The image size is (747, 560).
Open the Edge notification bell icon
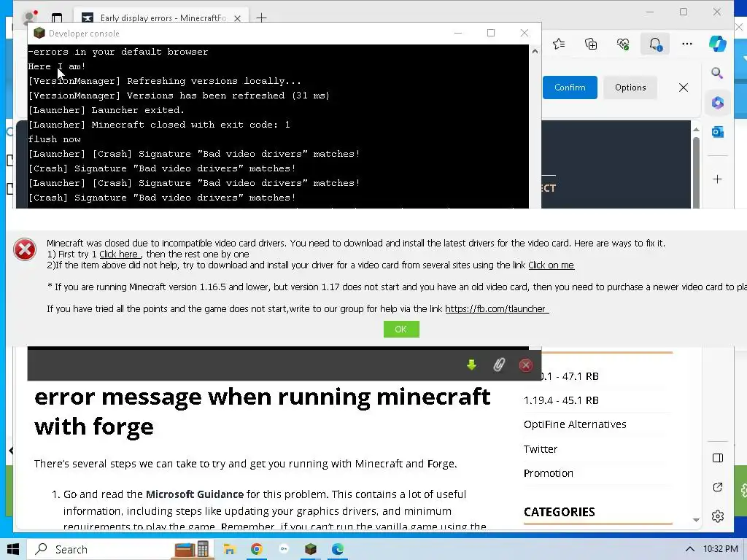coord(655,44)
